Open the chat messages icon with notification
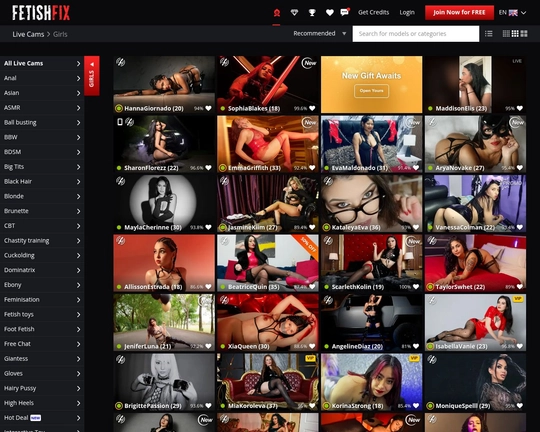540x432 pixels. pos(345,12)
